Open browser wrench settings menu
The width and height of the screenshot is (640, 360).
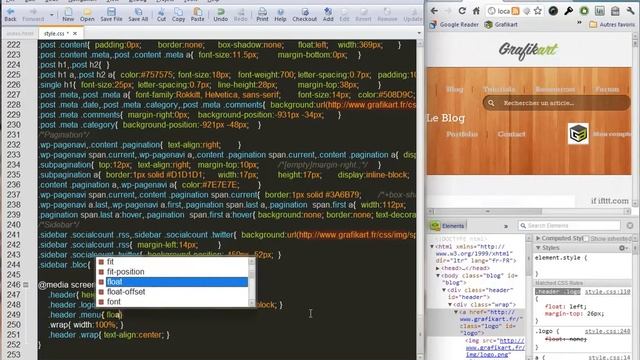(631, 11)
